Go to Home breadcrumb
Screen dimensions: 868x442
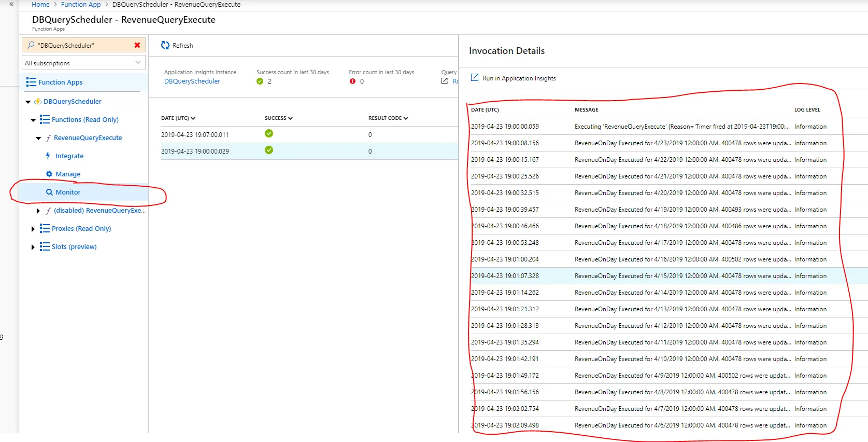click(40, 4)
